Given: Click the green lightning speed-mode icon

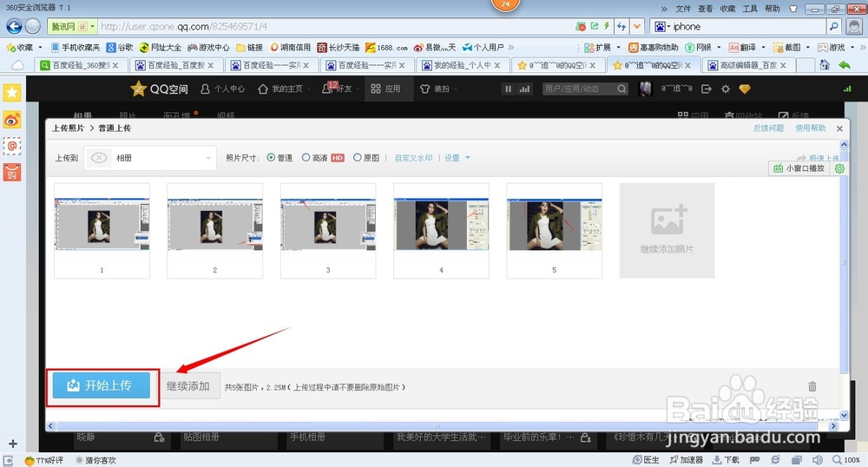Looking at the screenshot, I should [607, 26].
